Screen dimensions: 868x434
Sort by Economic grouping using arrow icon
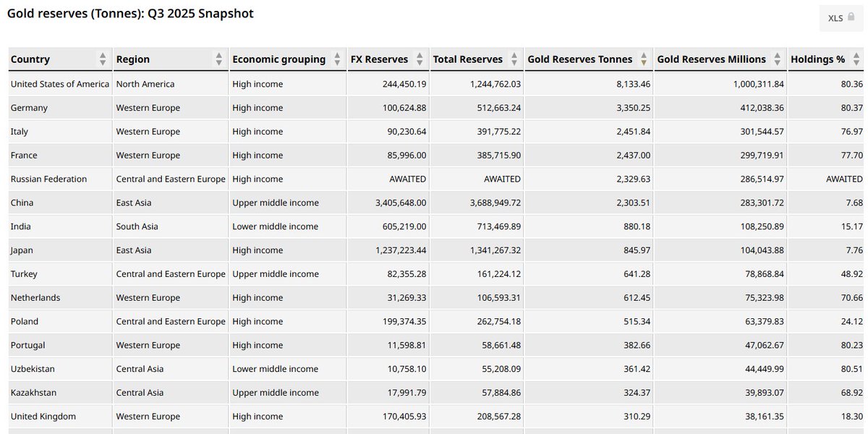(x=337, y=59)
